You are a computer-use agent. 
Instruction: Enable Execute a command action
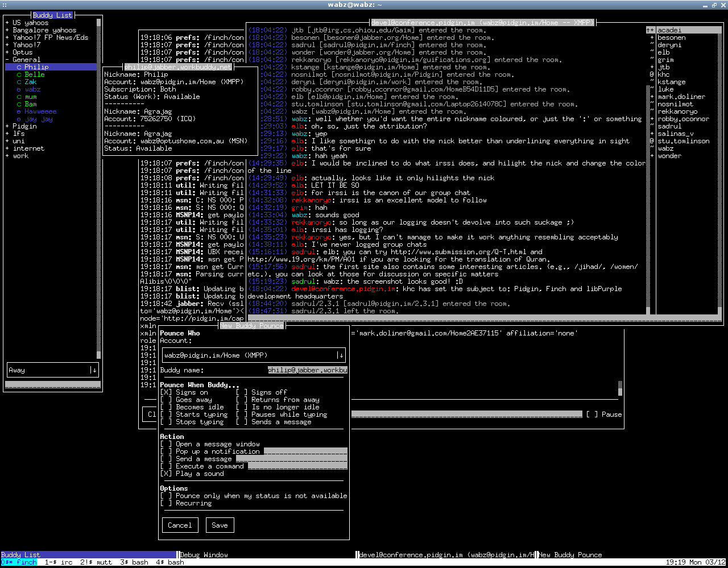click(x=166, y=466)
